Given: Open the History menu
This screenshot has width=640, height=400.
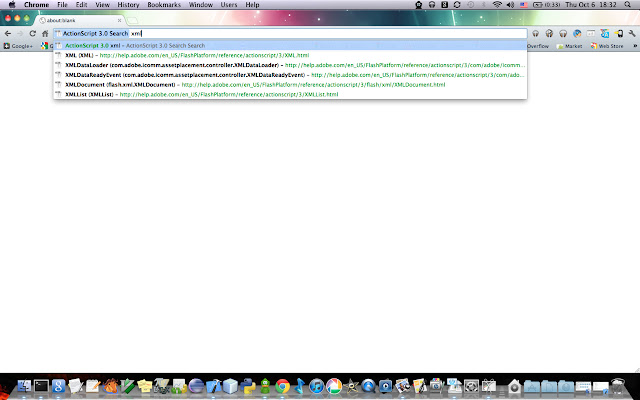Looking at the screenshot, I should pyautogui.click(x=128, y=5).
